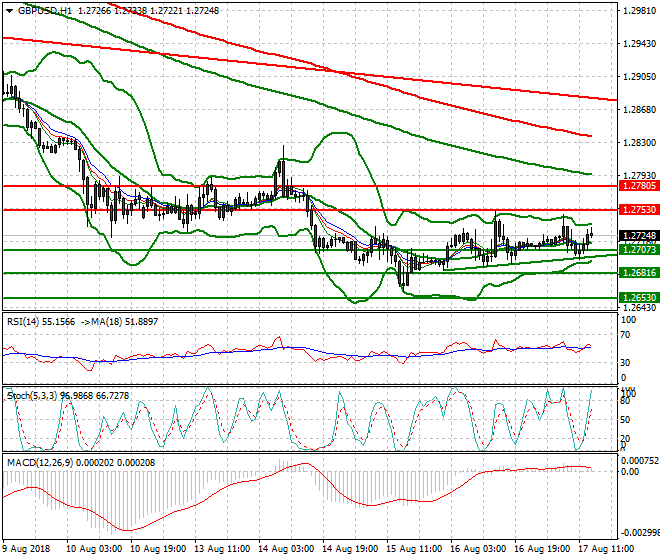Select the 9 Aug 2018 time axis label
This screenshot has width=660, height=560.
26,549
